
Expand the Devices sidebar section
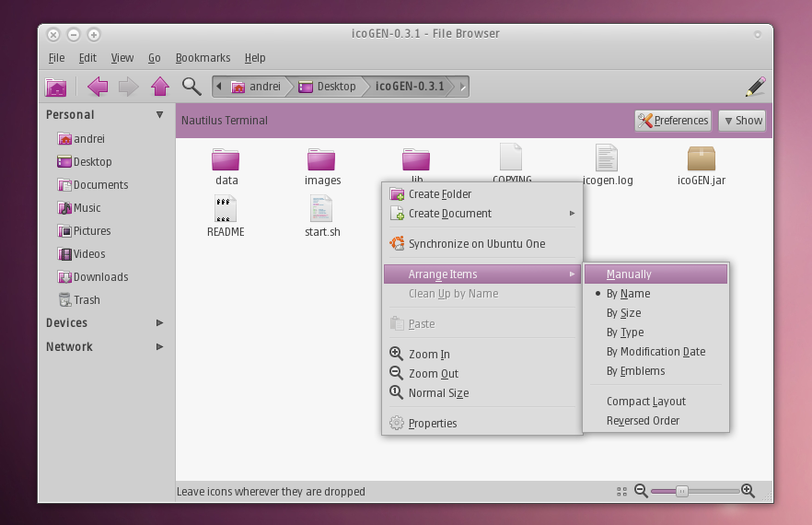[159, 323]
